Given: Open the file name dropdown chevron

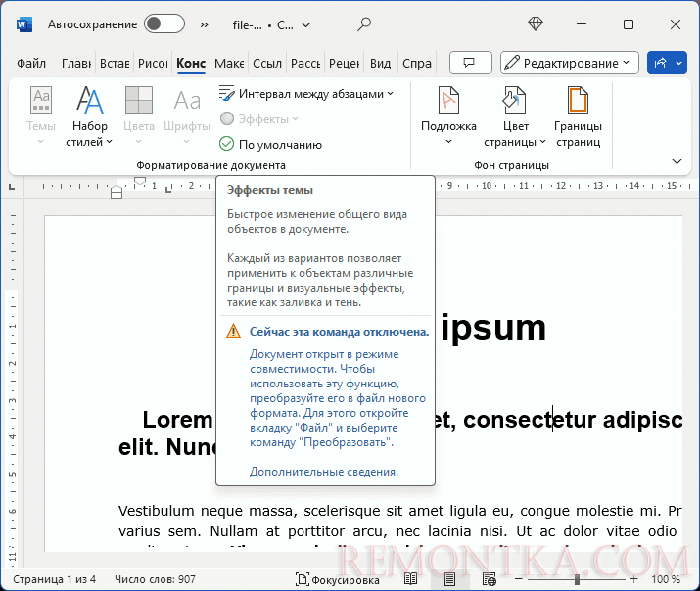Looking at the screenshot, I should (x=305, y=25).
